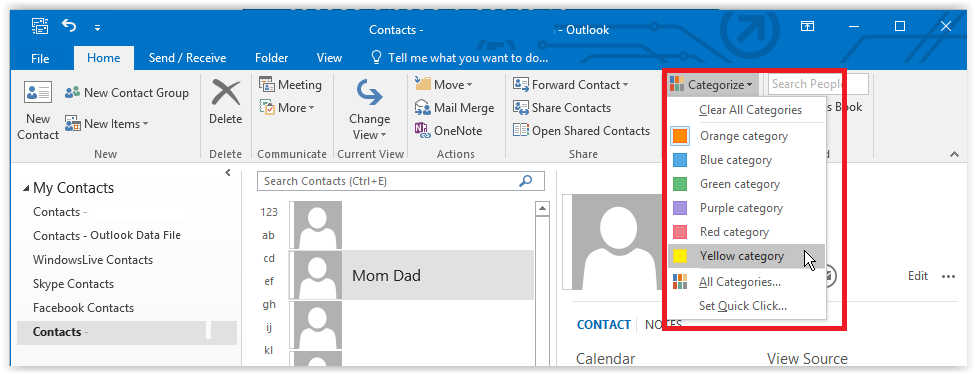The width and height of the screenshot is (975, 374).
Task: Expand the More communicate dropdown
Action: (287, 108)
